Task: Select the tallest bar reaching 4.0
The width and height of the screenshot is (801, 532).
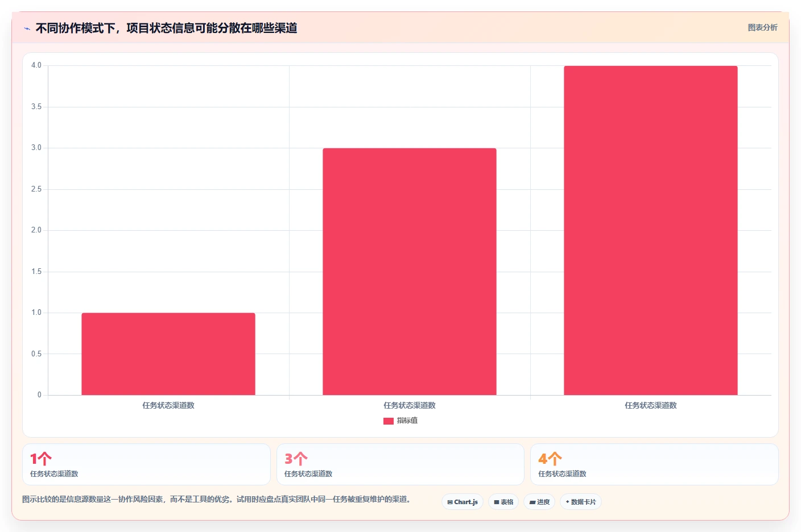Action: [651, 230]
